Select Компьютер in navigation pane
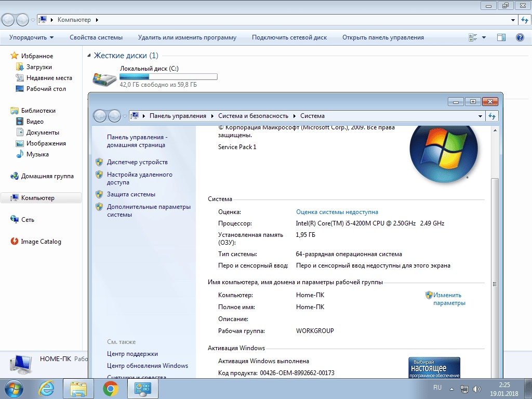Viewport: 532px width, 399px height. (37, 198)
